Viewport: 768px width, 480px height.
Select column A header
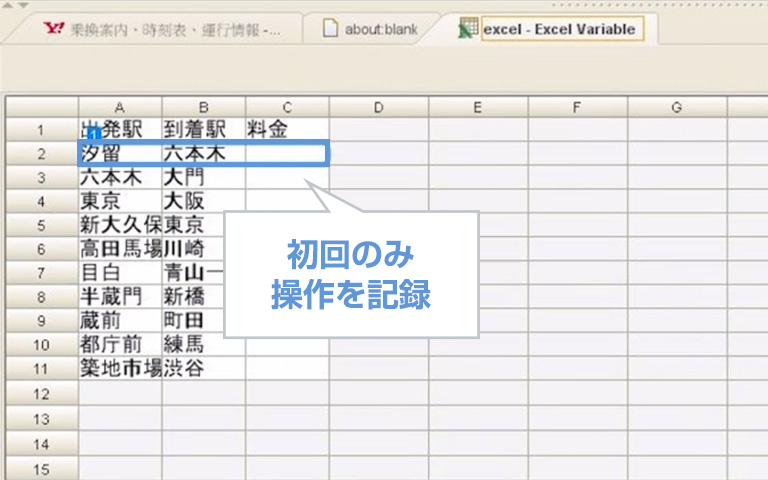120,107
